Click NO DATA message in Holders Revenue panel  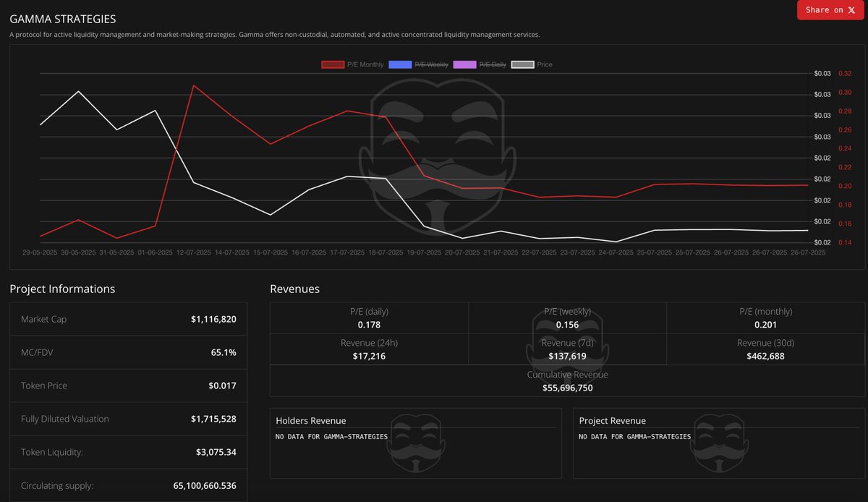tap(331, 437)
